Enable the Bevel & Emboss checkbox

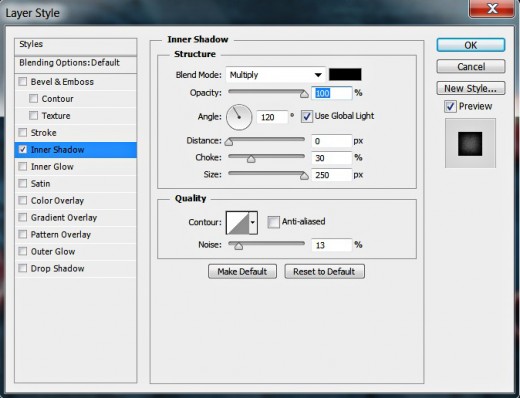(x=23, y=82)
